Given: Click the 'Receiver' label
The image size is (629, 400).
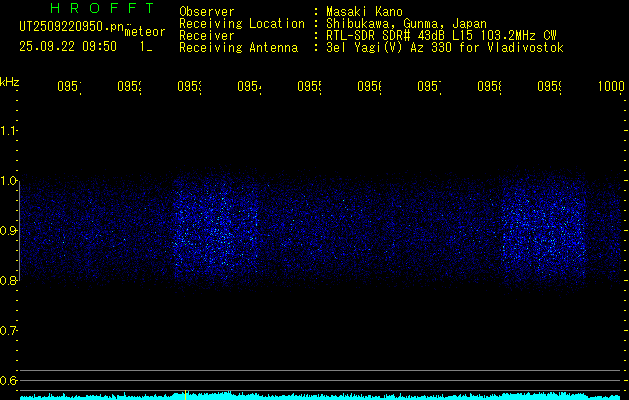Looking at the screenshot, I should (x=207, y=36).
